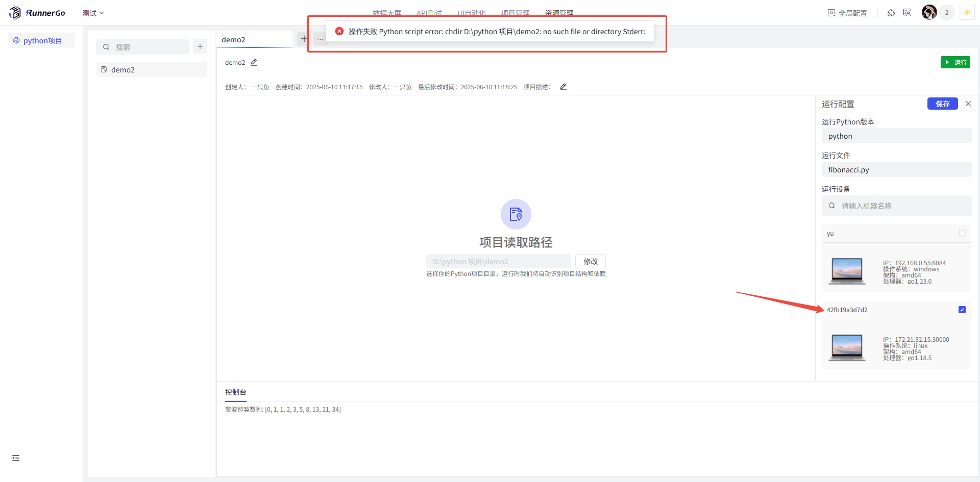Expand the 测试 team dropdown
980x482 pixels.
point(93,13)
